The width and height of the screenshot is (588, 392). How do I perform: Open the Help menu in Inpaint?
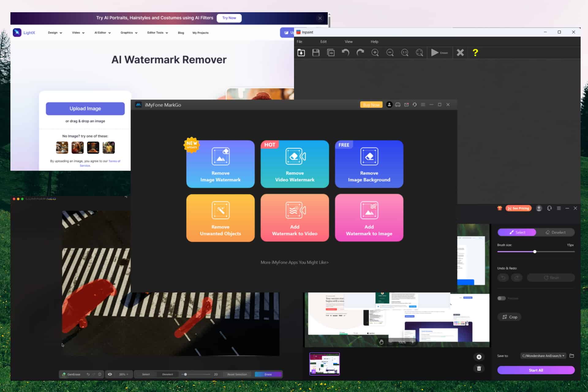pos(375,42)
